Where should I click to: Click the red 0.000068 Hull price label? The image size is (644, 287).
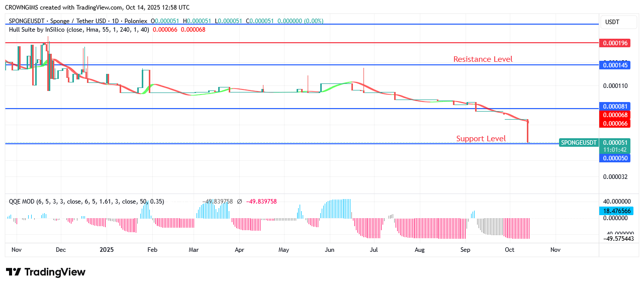615,115
